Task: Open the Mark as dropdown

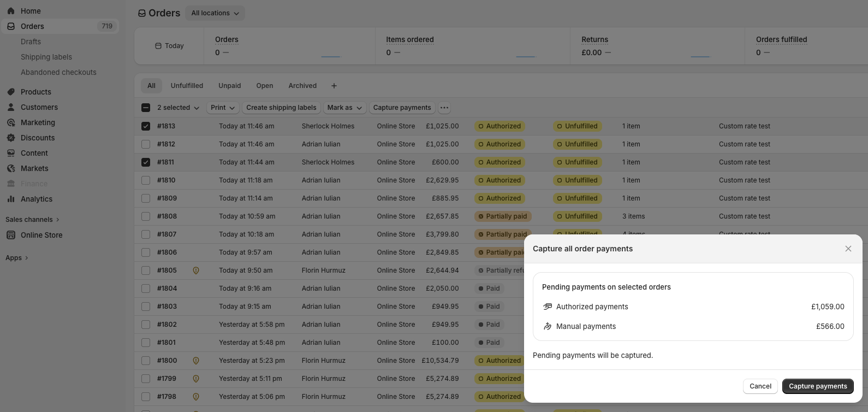Action: 344,108
